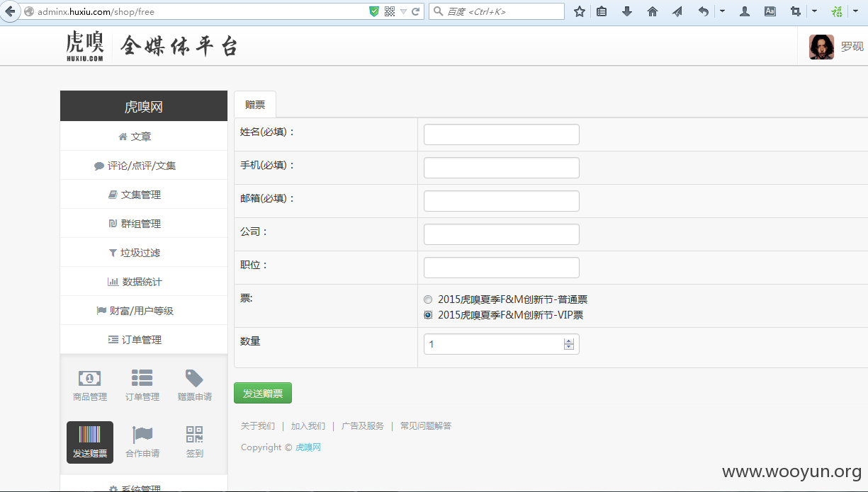
Task: Click into the 公司 field
Action: click(x=502, y=234)
